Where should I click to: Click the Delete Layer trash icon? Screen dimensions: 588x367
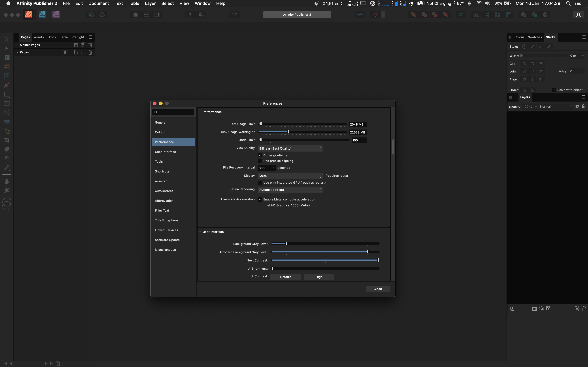pos(584,309)
